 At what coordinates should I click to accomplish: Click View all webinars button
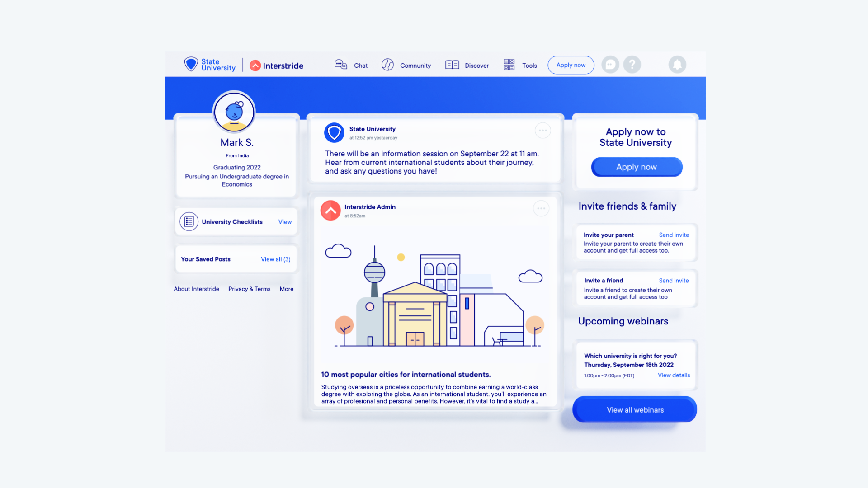coord(635,409)
